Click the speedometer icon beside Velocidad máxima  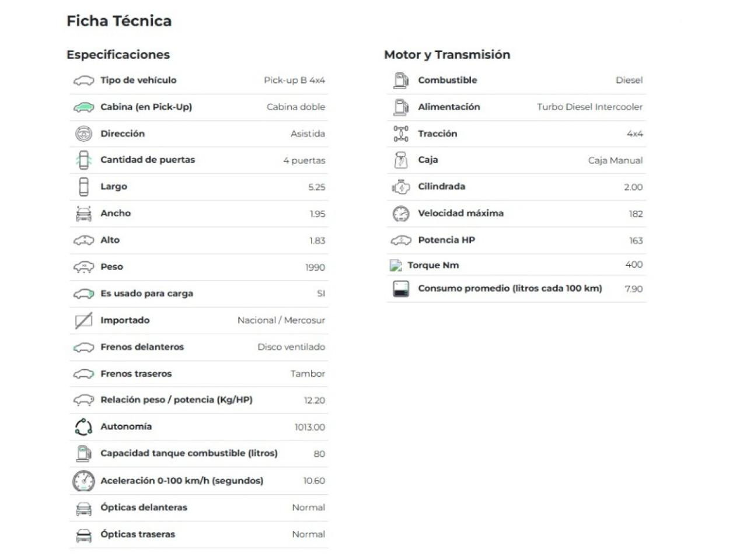pyautogui.click(x=401, y=214)
